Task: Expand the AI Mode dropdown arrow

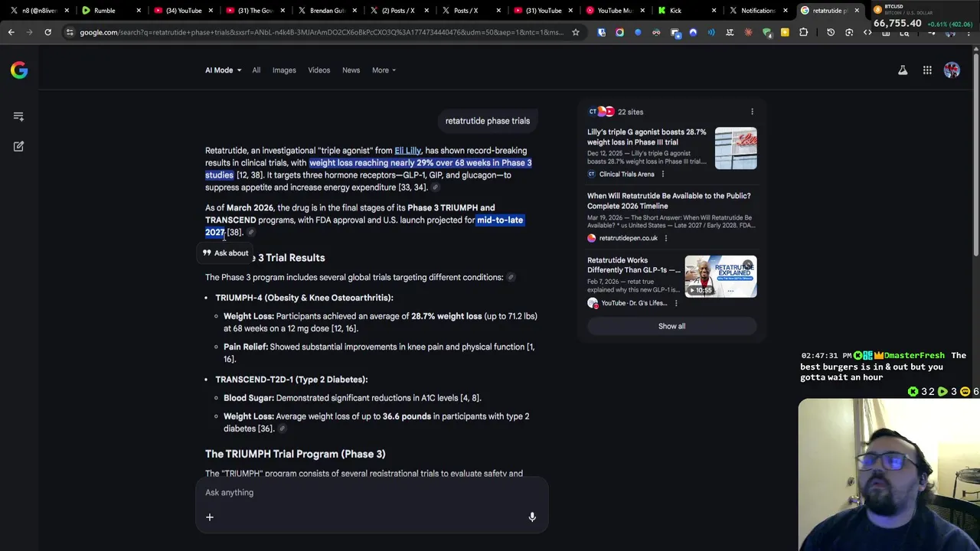Action: (x=239, y=70)
